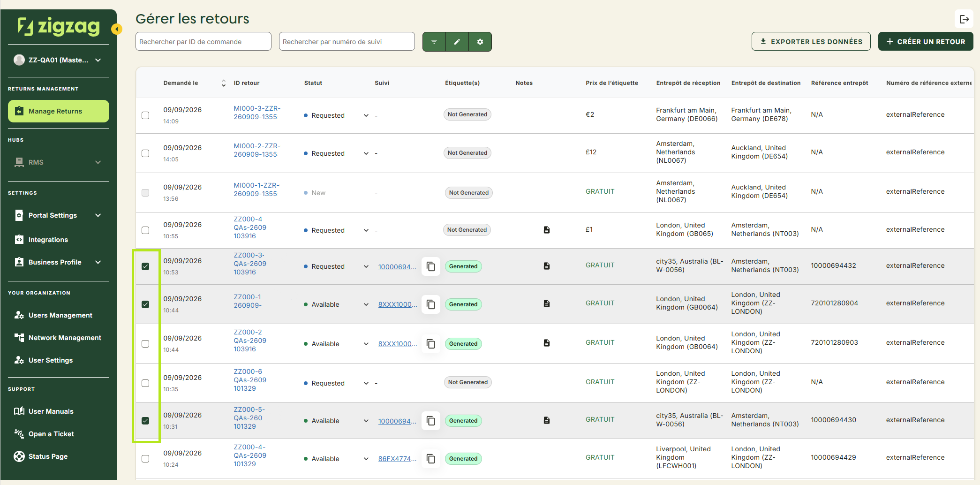Check the box for MI000-2-ZZR-260909-1355
This screenshot has height=485, width=980.
tap(145, 153)
